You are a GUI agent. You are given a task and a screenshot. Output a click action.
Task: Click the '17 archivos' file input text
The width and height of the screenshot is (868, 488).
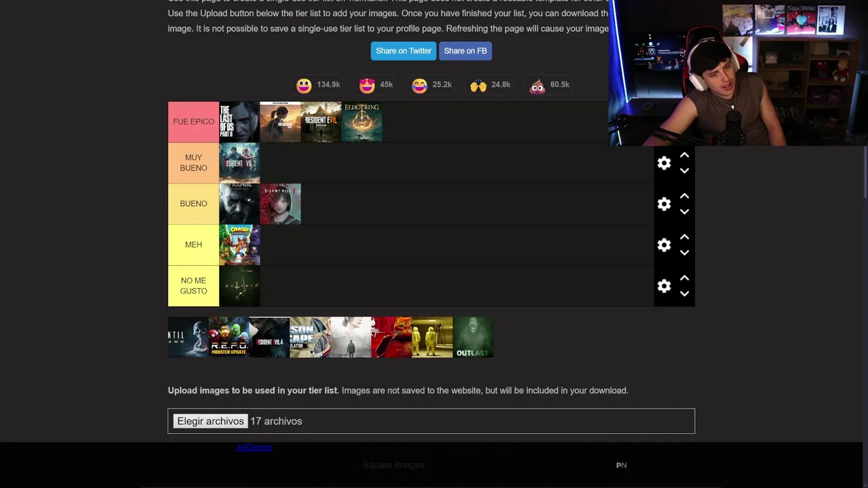276,421
